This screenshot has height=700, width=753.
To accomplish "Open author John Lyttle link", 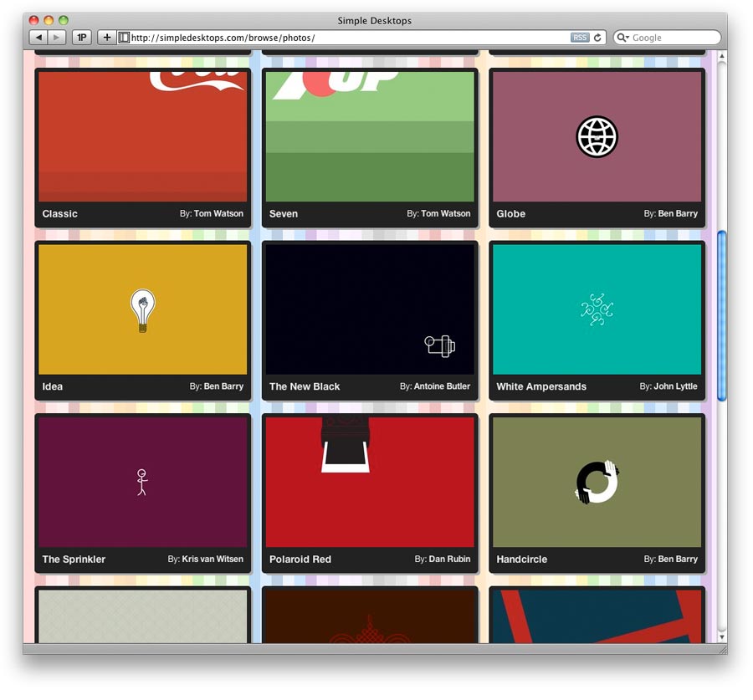I will click(x=675, y=386).
